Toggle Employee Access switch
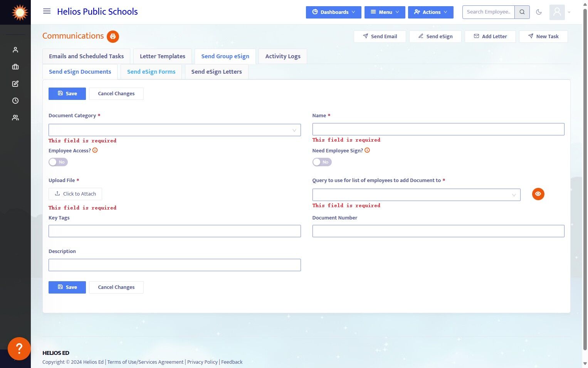Viewport: 588px width, 368px height. (58, 162)
